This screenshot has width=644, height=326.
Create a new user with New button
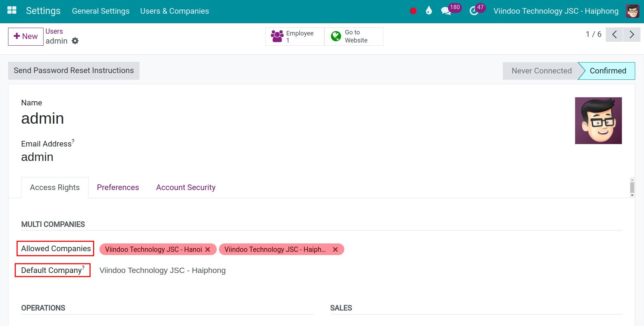pyautogui.click(x=26, y=37)
